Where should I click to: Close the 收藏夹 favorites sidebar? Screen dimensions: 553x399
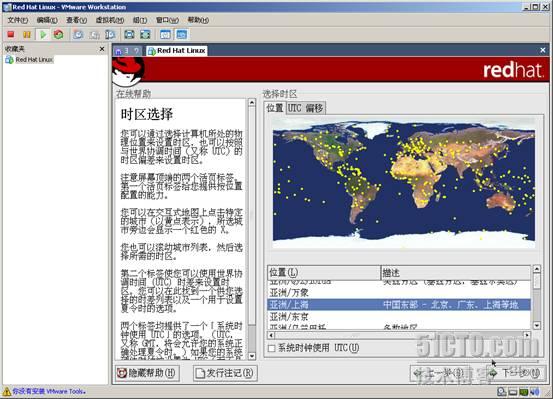(x=102, y=49)
